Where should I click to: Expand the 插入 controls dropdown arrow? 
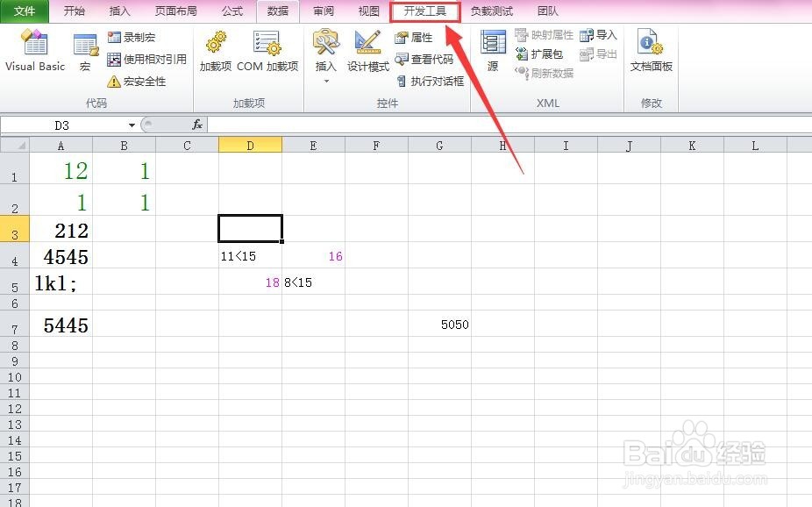click(x=324, y=80)
